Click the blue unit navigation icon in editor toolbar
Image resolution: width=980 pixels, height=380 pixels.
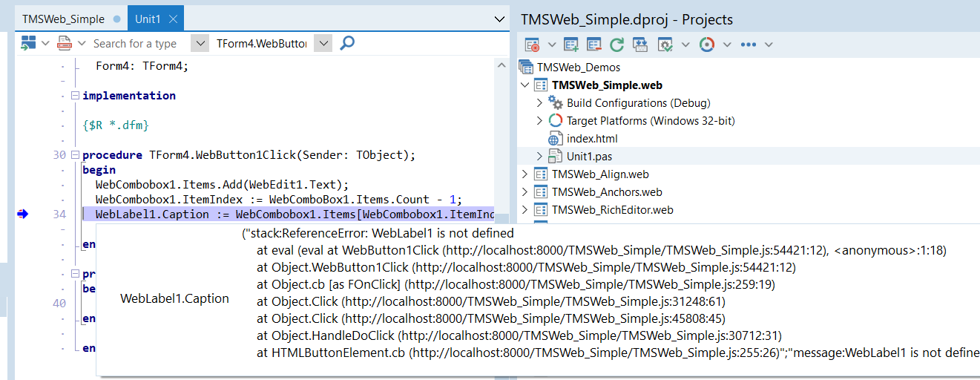coord(29,44)
